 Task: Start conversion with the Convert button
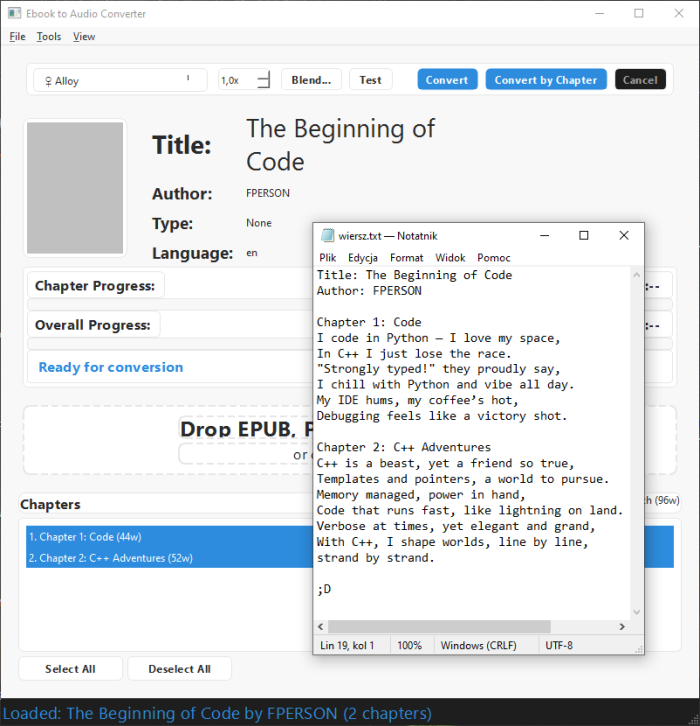click(x=447, y=80)
